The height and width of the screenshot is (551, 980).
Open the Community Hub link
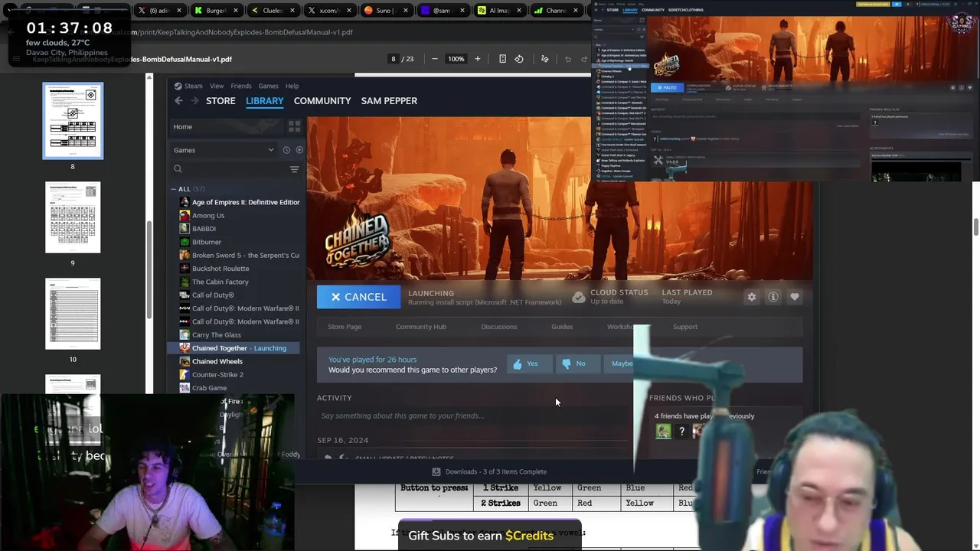coord(421,327)
